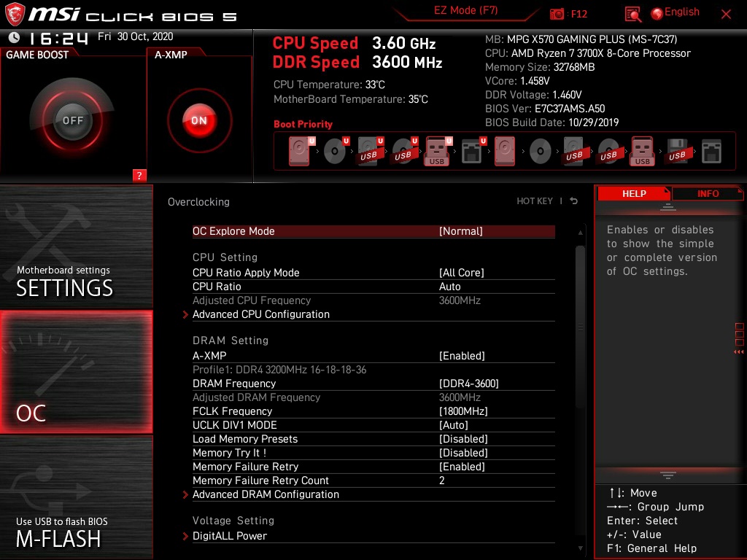Click UEFI USB key boot icon
This screenshot has height=560, width=747.
pyautogui.click(x=438, y=152)
